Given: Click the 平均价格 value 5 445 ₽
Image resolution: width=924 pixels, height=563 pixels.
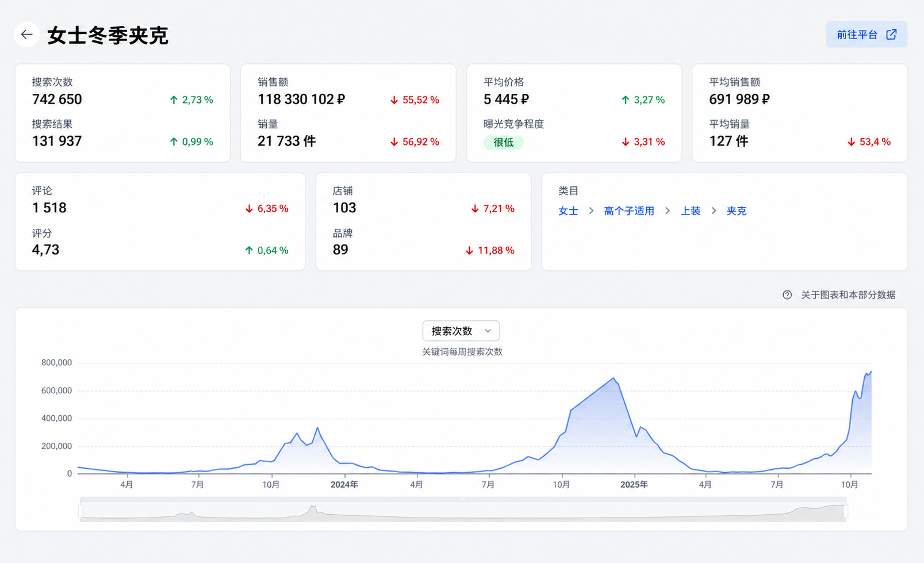Looking at the screenshot, I should (506, 99).
